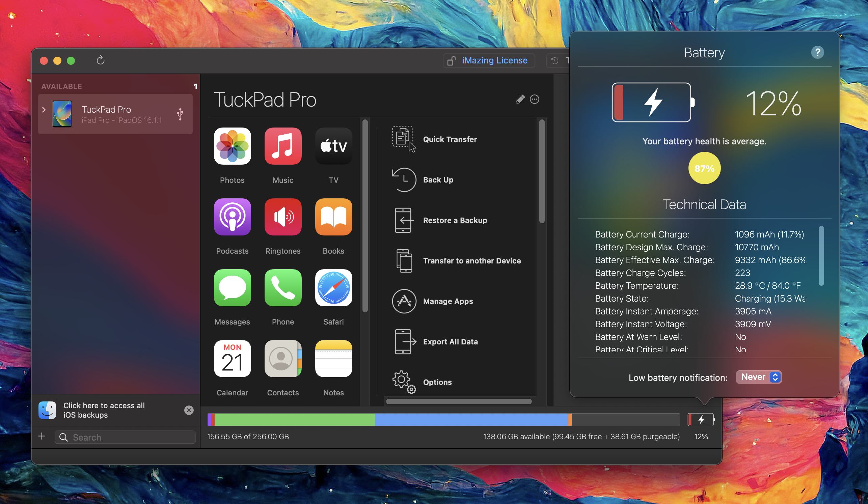This screenshot has height=504, width=868.
Task: Click the Search input field
Action: click(x=125, y=437)
